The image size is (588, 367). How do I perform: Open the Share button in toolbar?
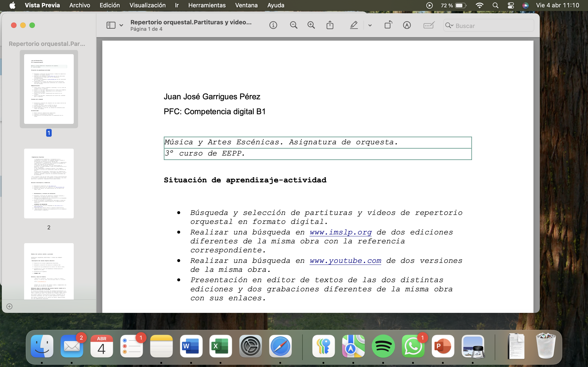click(x=330, y=25)
